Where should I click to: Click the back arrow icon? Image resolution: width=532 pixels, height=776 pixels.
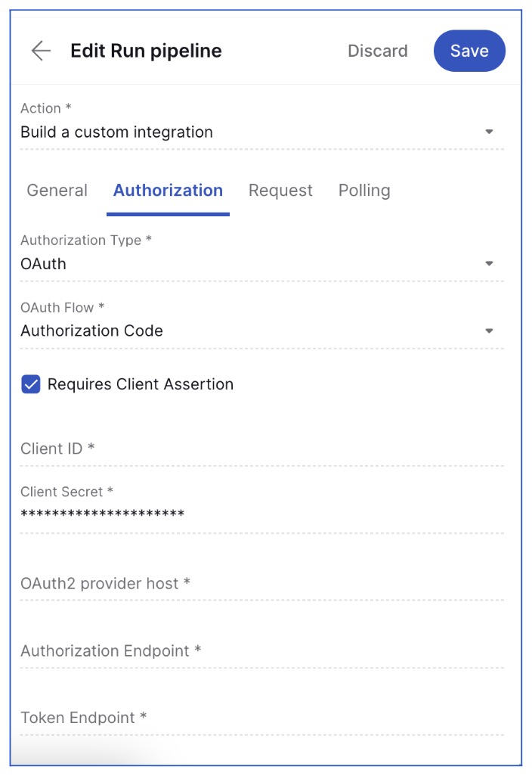coord(41,51)
